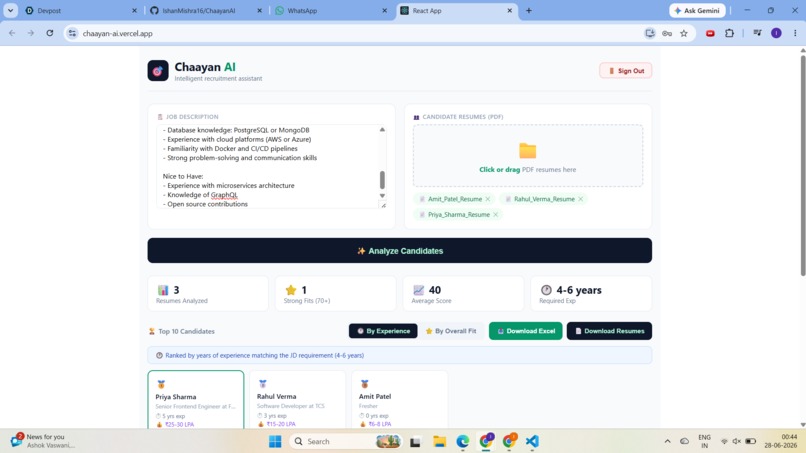Open the taskbar clock and date
This screenshot has width=806, height=453.
pos(781,441)
